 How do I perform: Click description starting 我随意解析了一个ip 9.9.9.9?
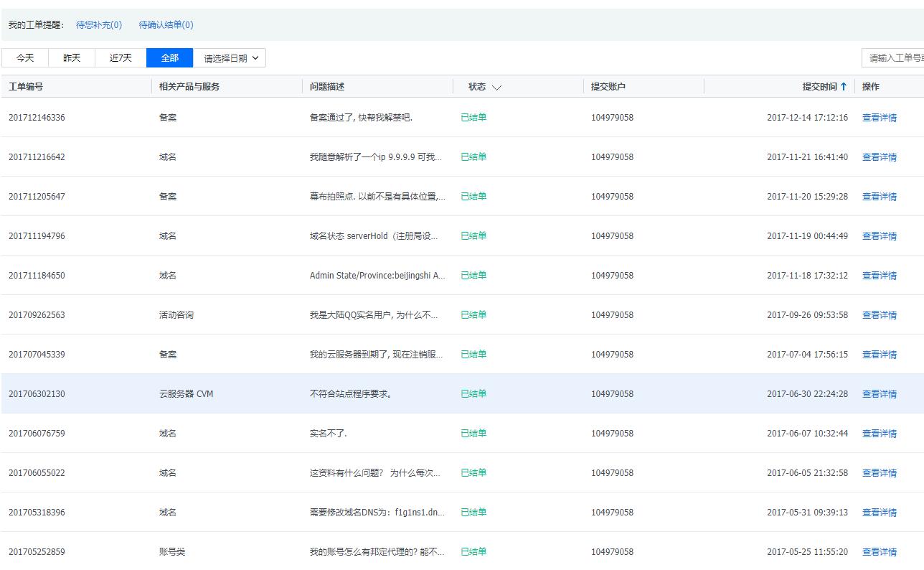[376, 157]
